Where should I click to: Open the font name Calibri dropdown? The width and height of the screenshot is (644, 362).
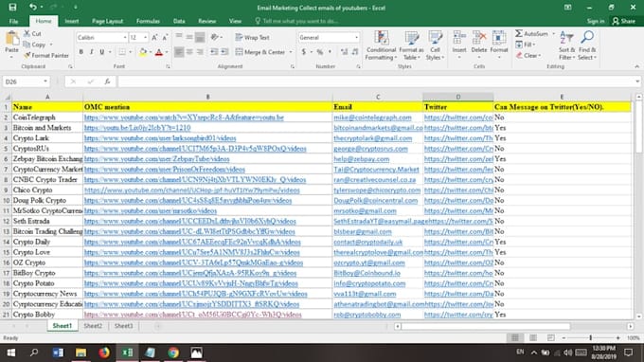pyautogui.click(x=125, y=37)
